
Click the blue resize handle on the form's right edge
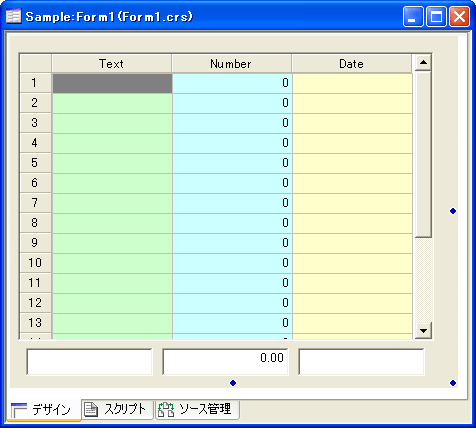[x=453, y=211]
